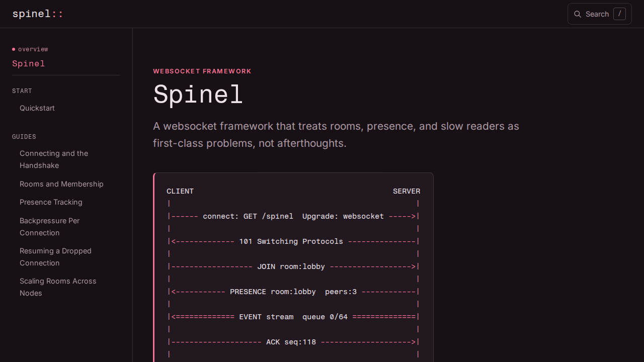Click the JOIN room:lobby diagram line
Screen dimensions: 644x362
point(293,266)
